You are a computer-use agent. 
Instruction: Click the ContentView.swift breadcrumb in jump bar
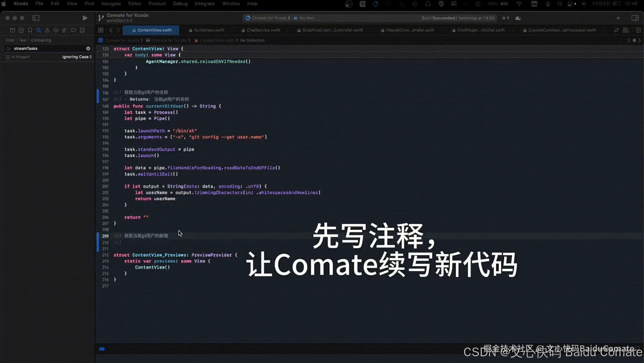click(214, 40)
